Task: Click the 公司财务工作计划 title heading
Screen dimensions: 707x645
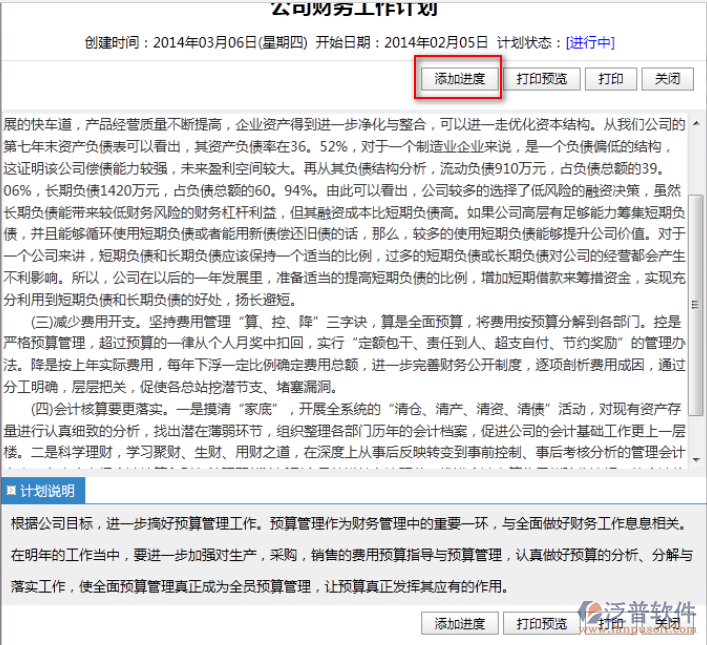Action: [x=353, y=10]
